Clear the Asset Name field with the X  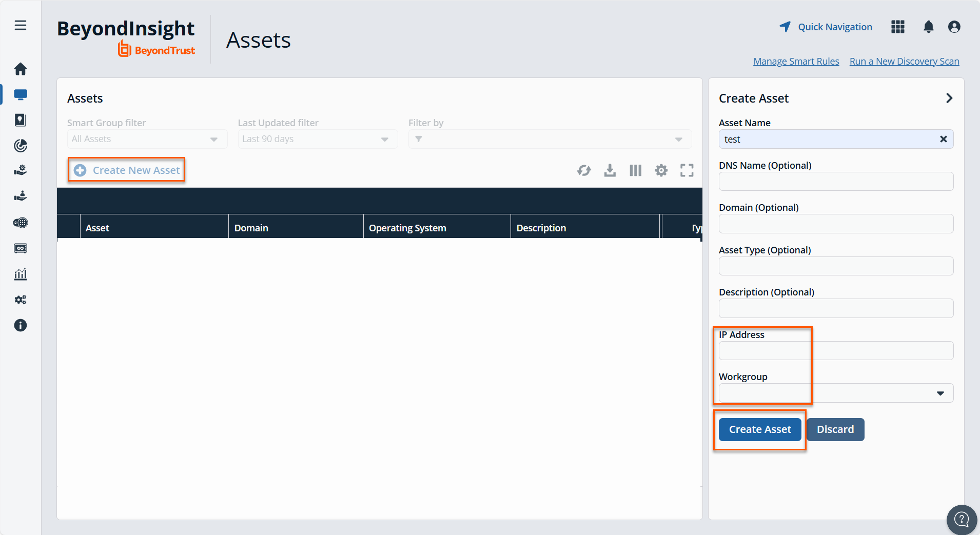[943, 139]
